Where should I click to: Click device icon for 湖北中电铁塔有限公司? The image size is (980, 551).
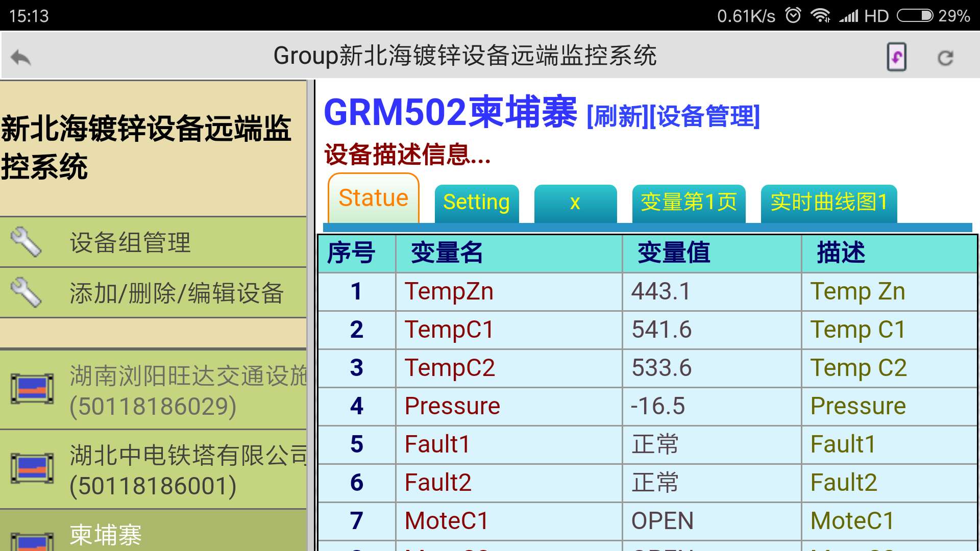[32, 468]
